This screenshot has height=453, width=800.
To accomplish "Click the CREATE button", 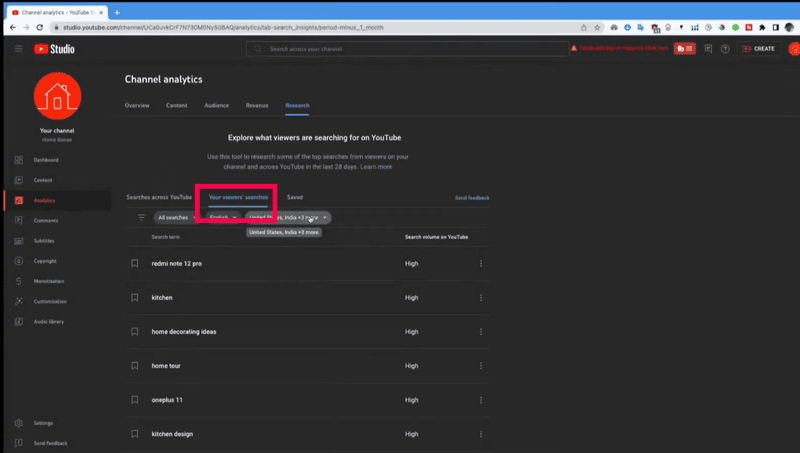I will coord(759,48).
